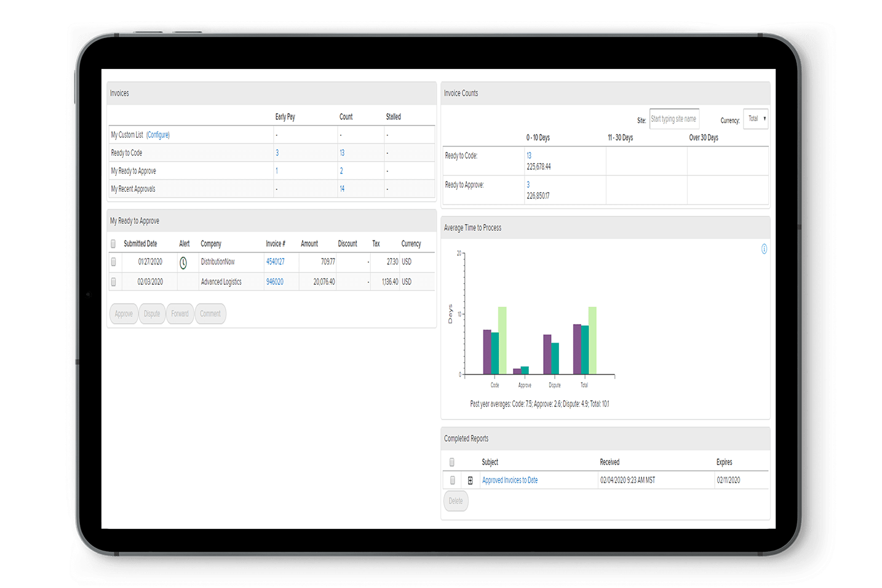Select the 02/03/2020 invoice row checkbox
The width and height of the screenshot is (882, 588).
pyautogui.click(x=113, y=282)
